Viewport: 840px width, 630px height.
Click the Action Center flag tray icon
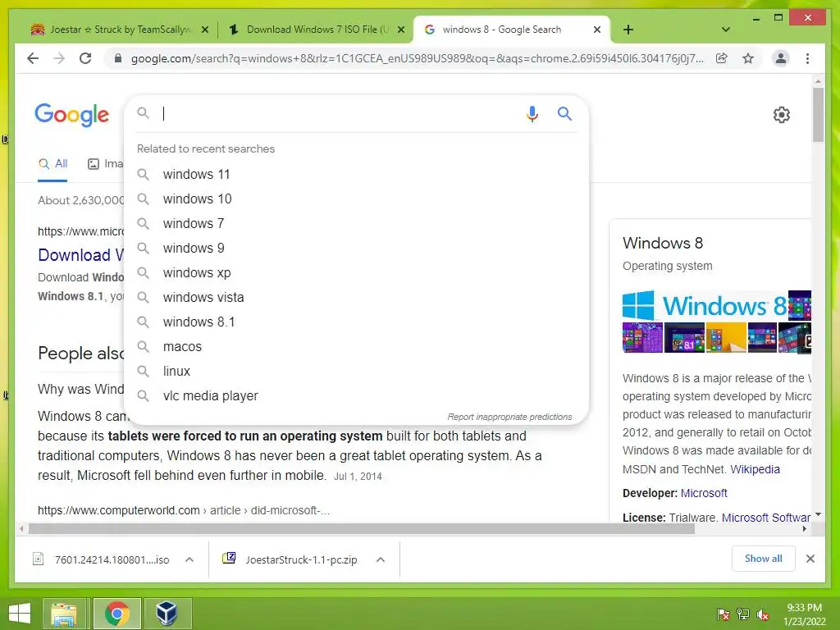coord(724,614)
